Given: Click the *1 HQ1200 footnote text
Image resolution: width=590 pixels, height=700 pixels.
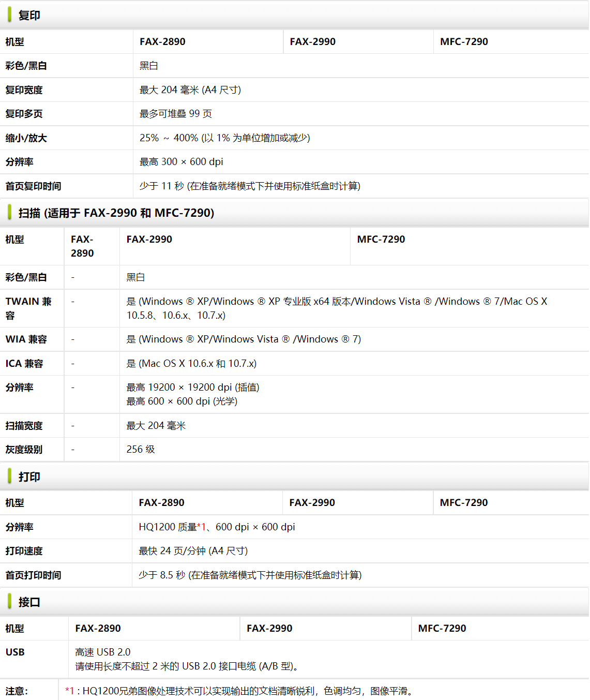Looking at the screenshot, I should 240,691.
